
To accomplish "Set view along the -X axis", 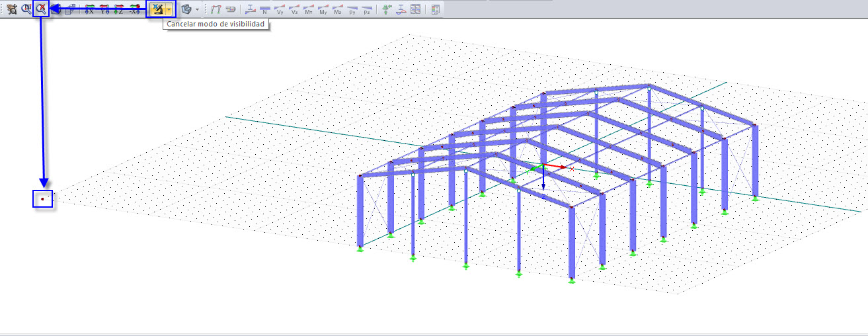I will pos(134,9).
